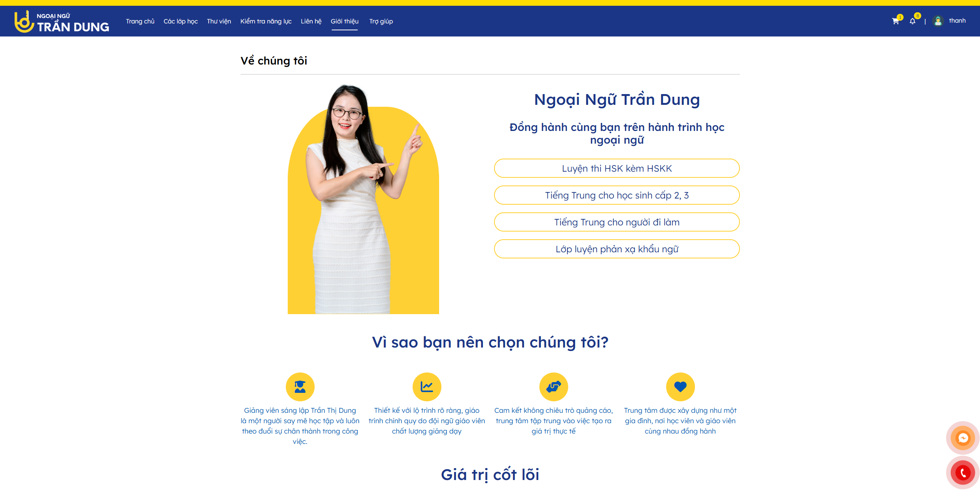Click the line chart roadmap icon

click(427, 387)
